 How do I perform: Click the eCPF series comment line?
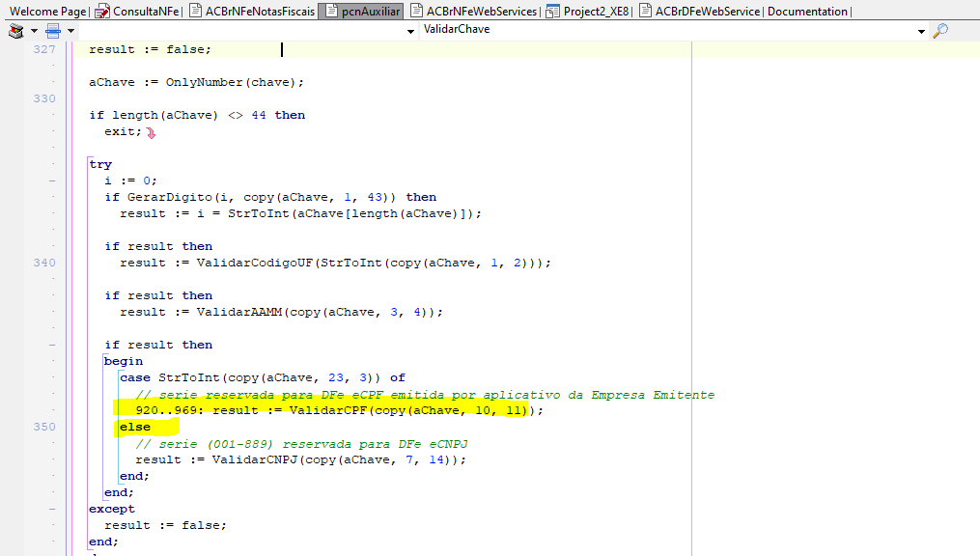coord(425,395)
